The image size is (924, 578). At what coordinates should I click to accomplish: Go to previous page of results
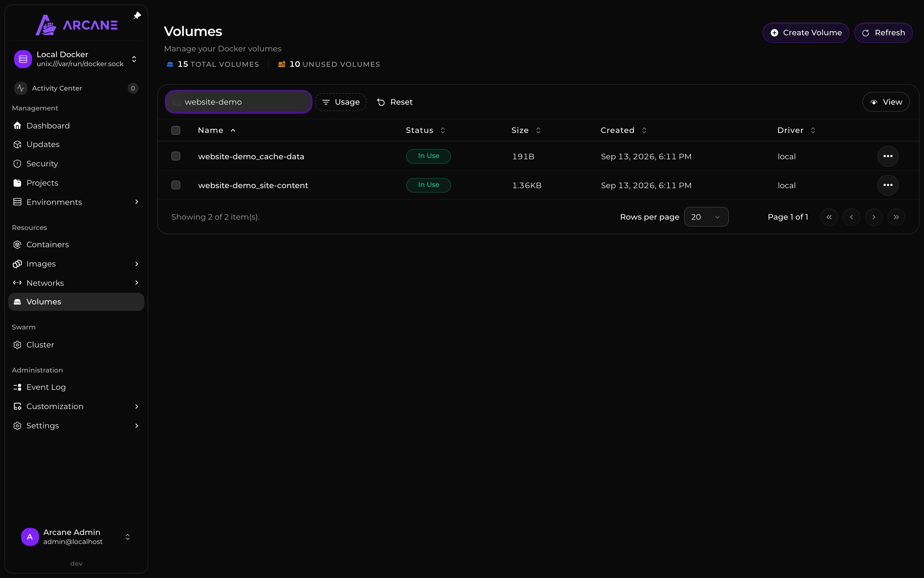point(851,217)
